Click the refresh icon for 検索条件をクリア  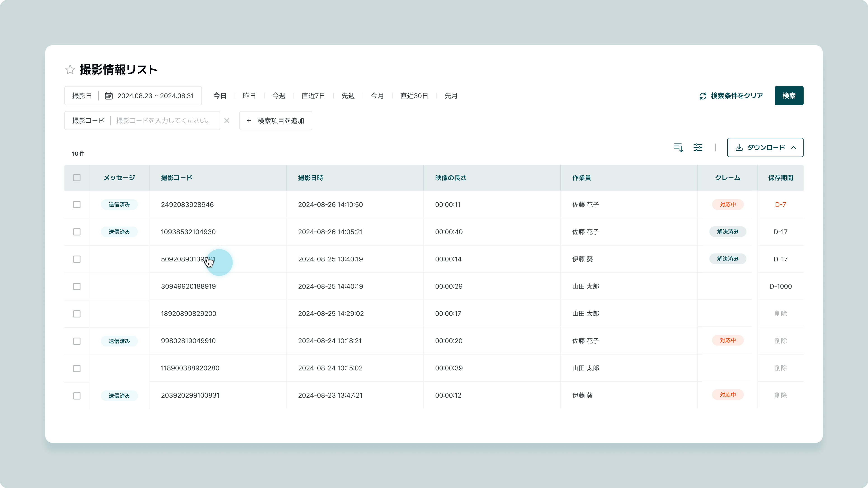click(703, 96)
